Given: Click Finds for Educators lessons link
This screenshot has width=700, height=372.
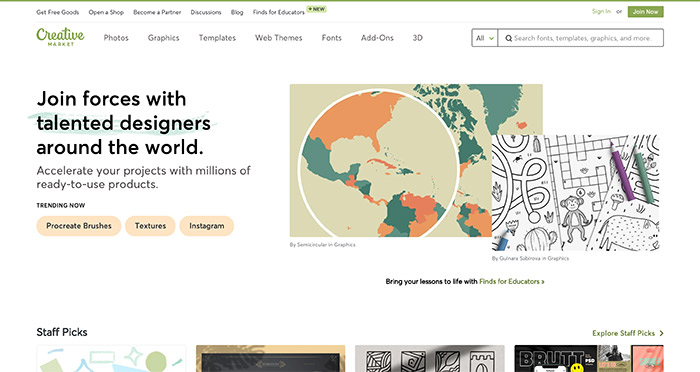Looking at the screenshot, I should [512, 281].
